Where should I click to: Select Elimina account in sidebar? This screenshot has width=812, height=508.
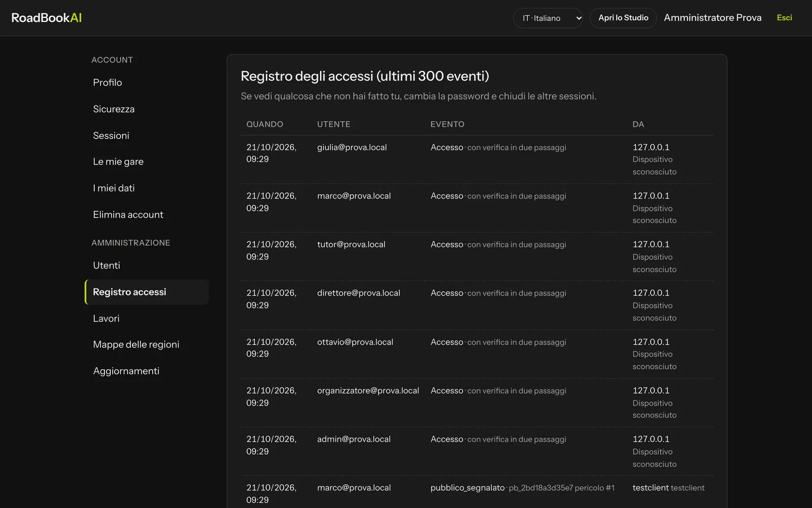tap(147, 214)
